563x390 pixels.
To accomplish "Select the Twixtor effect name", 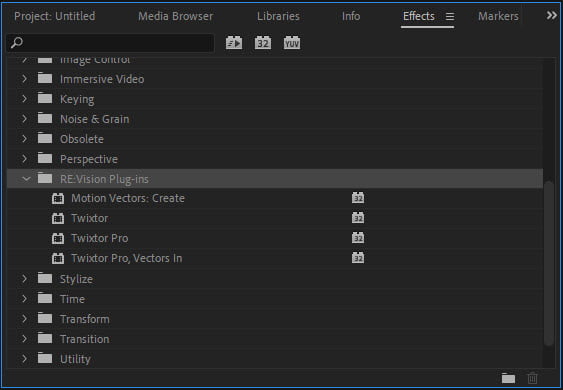I will 89,218.
